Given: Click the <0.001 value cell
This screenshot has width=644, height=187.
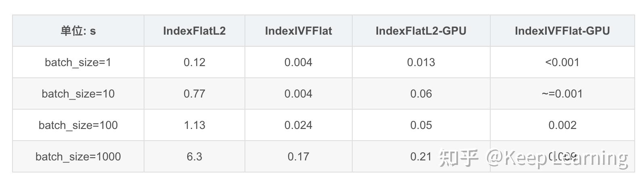Looking at the screenshot, I should coord(562,62).
